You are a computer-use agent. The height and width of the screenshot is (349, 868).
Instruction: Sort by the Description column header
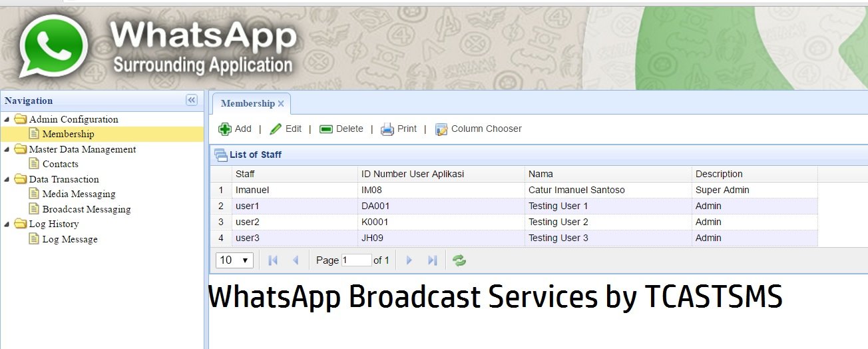755,174
